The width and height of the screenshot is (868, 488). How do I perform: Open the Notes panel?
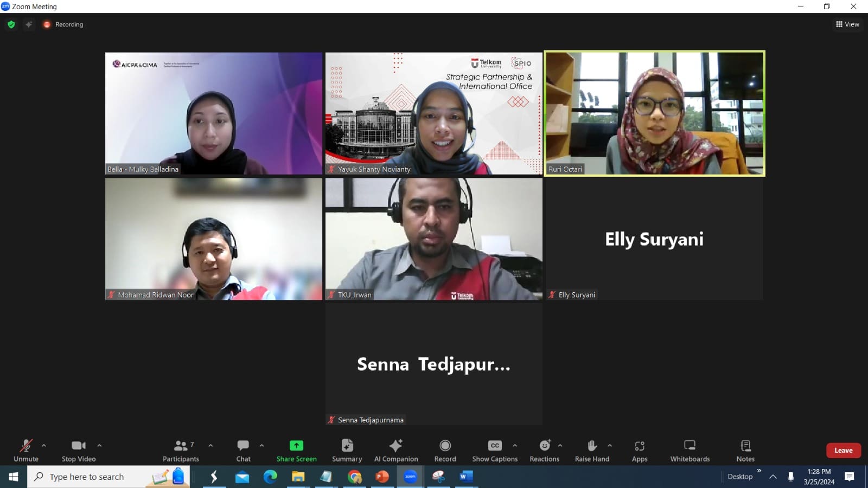click(x=745, y=451)
